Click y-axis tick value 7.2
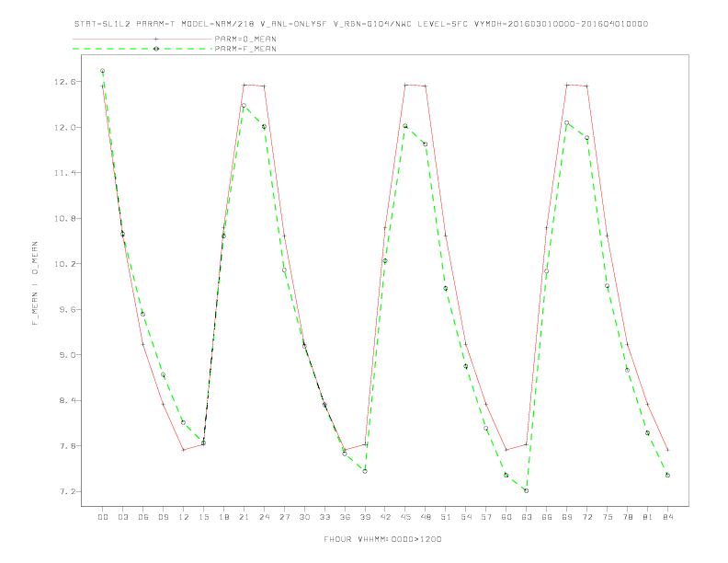Viewport: 728px width, 563px height. point(67,491)
